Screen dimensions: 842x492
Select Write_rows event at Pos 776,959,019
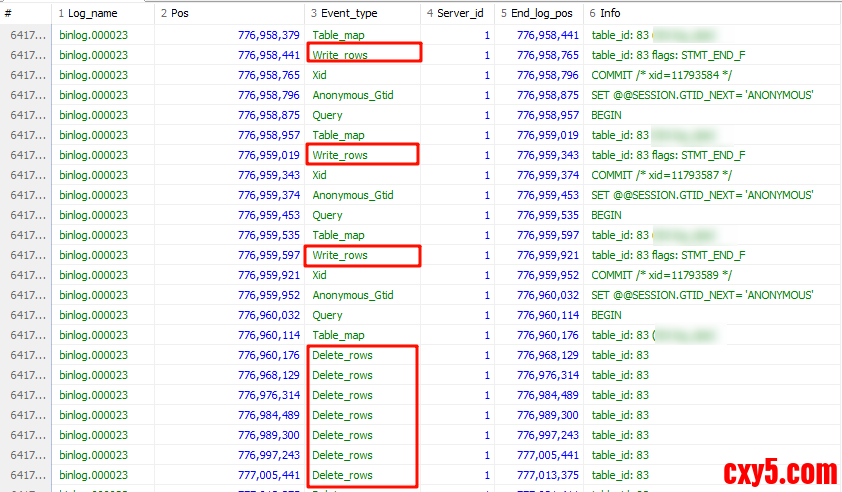point(340,155)
